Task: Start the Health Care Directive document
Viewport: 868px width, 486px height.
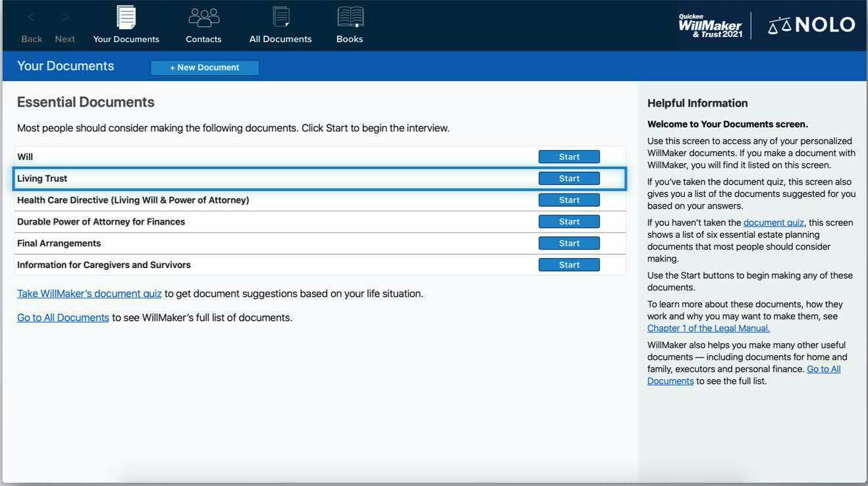Action: coord(569,200)
